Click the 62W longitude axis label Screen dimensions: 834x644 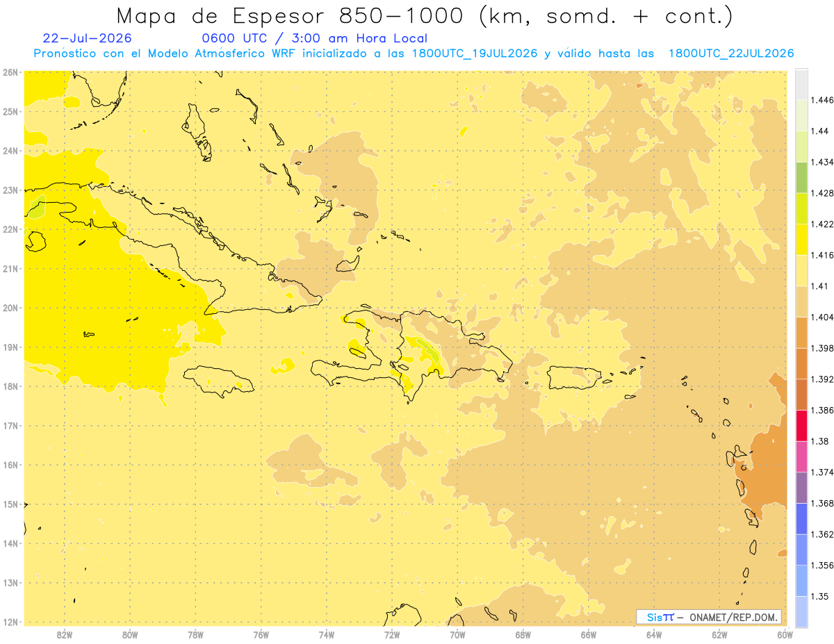click(719, 634)
